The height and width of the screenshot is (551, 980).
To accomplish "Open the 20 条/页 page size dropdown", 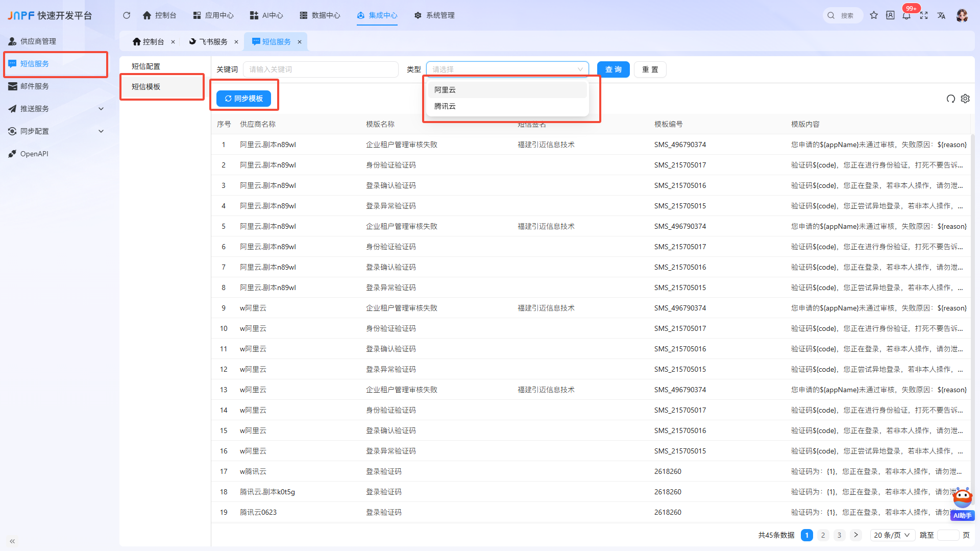I will point(892,535).
